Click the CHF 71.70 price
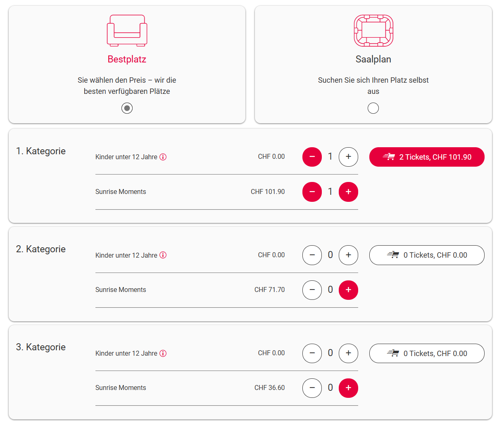 269,289
